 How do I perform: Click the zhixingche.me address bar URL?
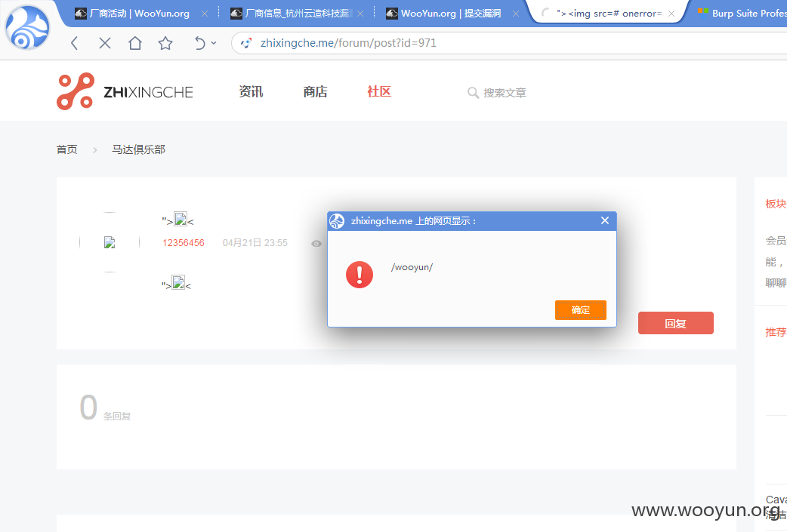[348, 43]
